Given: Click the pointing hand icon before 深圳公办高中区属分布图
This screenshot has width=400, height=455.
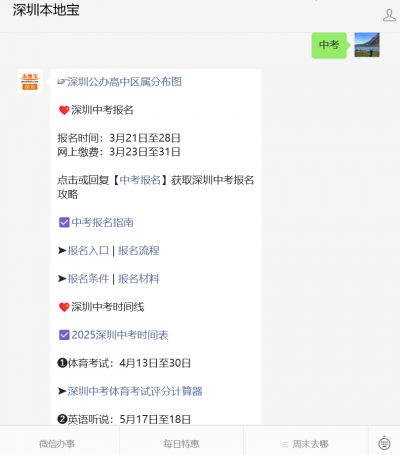Looking at the screenshot, I should pyautogui.click(x=62, y=82).
